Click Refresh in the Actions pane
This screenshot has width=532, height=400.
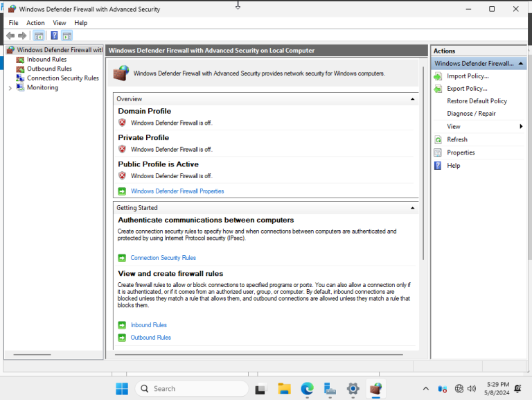[x=457, y=139]
